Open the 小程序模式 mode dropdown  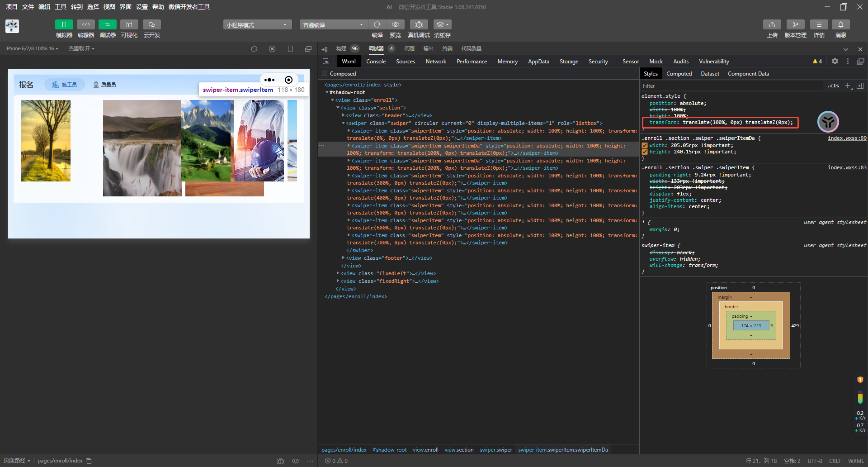(x=257, y=24)
